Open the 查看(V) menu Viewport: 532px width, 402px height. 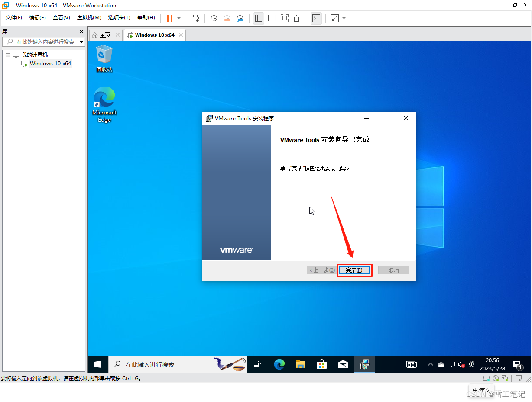coord(61,18)
